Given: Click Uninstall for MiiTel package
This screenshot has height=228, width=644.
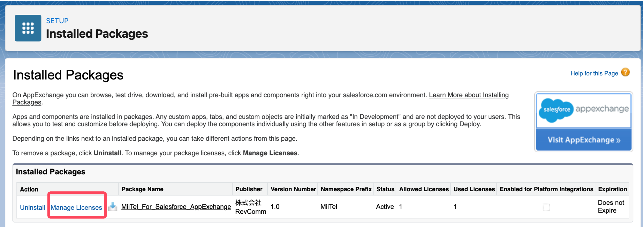Looking at the screenshot, I should tap(32, 207).
